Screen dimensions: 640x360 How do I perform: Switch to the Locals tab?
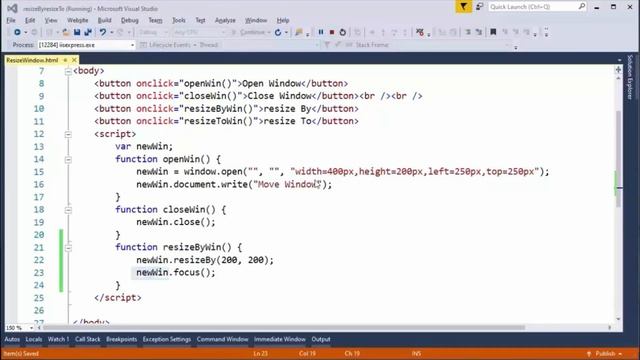33,339
